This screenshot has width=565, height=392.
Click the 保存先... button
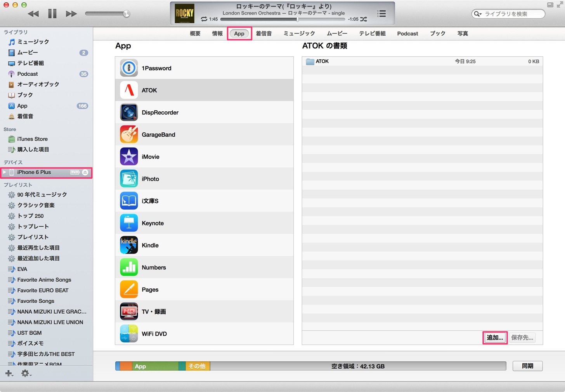522,338
